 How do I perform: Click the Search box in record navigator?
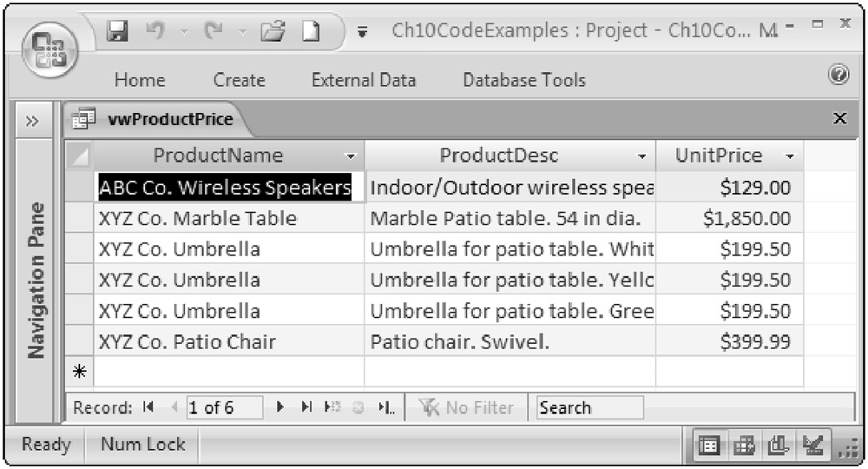(x=590, y=407)
